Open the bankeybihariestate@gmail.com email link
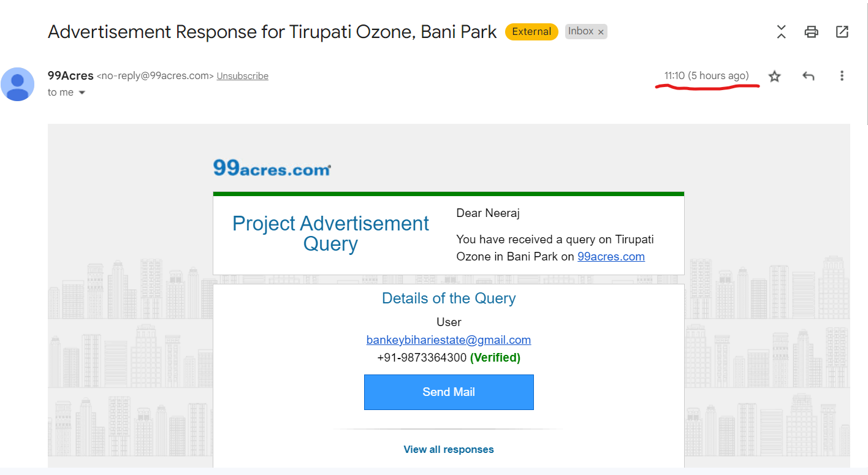Viewport: 868px width, 475px height. [x=449, y=340]
